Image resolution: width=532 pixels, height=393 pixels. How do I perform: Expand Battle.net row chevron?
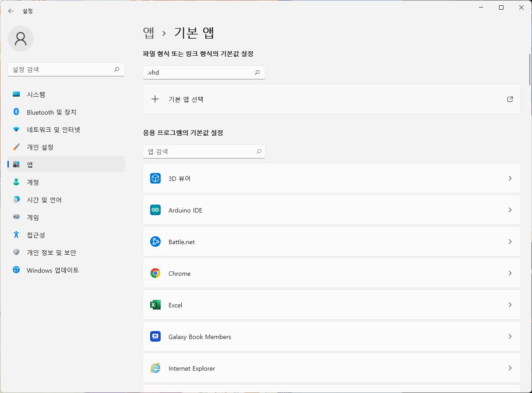[510, 242]
